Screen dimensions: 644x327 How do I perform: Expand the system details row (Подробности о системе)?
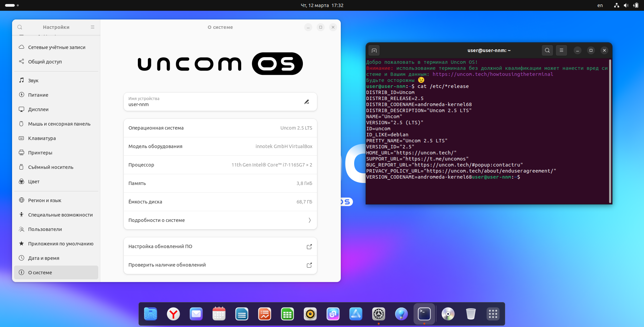(220, 220)
